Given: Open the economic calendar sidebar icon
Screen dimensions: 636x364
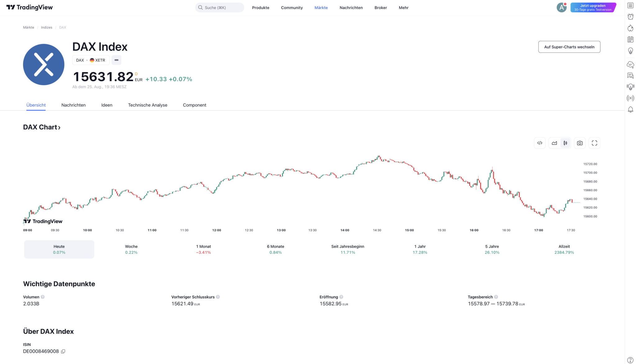Looking at the screenshot, I should [631, 39].
